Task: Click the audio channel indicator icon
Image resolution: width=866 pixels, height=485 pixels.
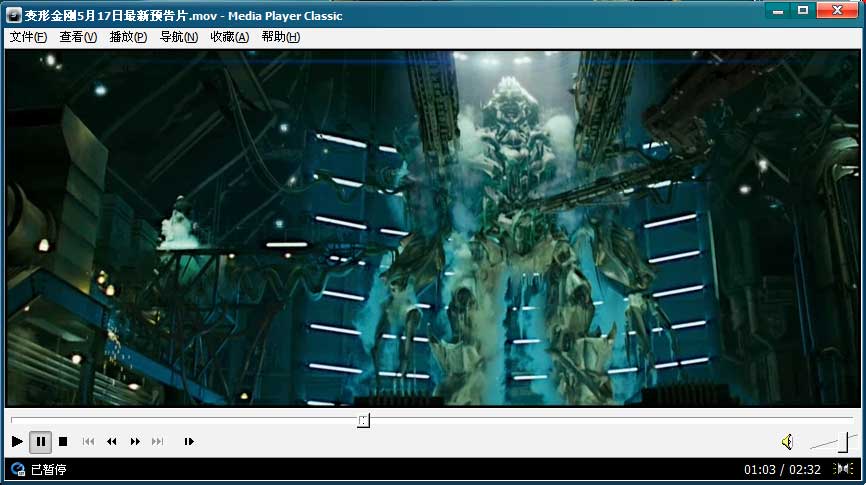Action: 843,469
